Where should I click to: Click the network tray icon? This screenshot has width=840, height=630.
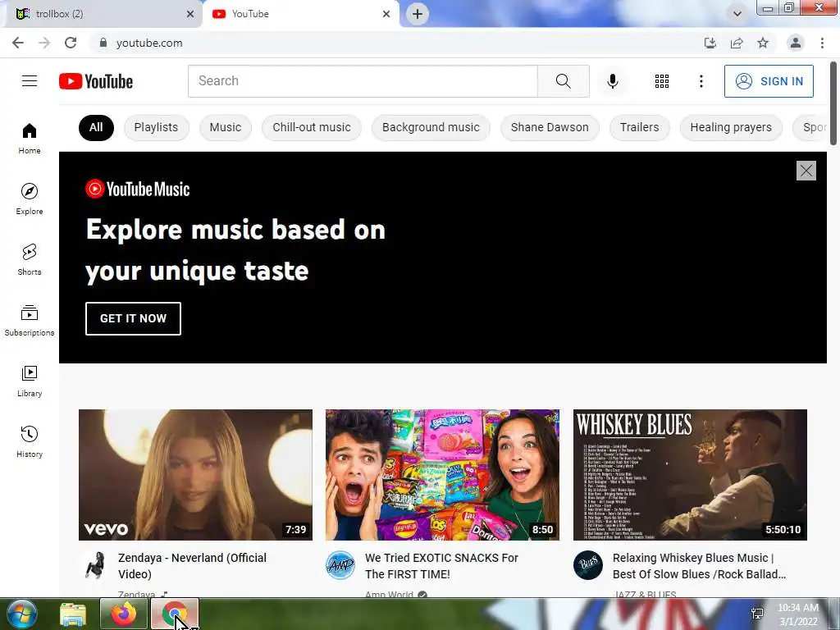click(757, 614)
